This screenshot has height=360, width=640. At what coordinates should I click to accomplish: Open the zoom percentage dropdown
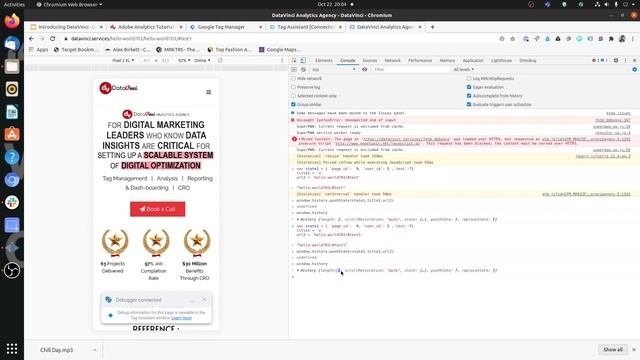pyautogui.click(x=184, y=60)
